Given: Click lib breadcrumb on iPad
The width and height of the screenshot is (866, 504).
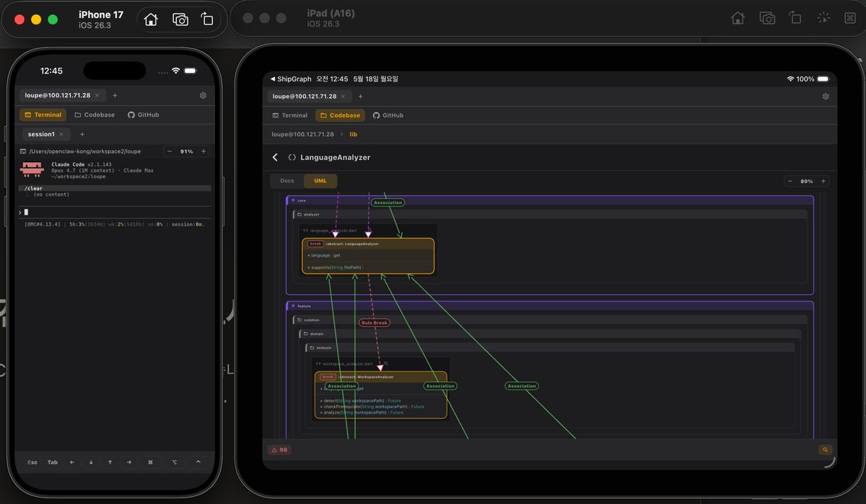Looking at the screenshot, I should (x=354, y=134).
